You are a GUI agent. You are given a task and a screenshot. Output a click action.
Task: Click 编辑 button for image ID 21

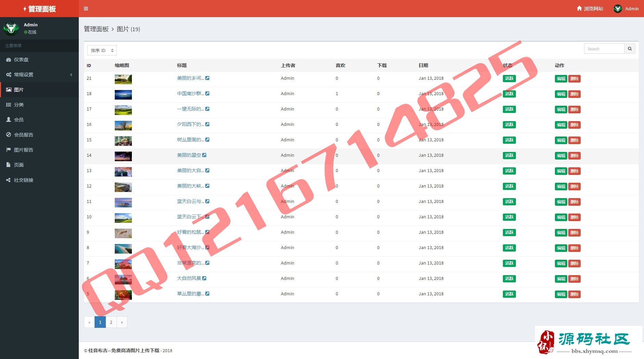(561, 79)
